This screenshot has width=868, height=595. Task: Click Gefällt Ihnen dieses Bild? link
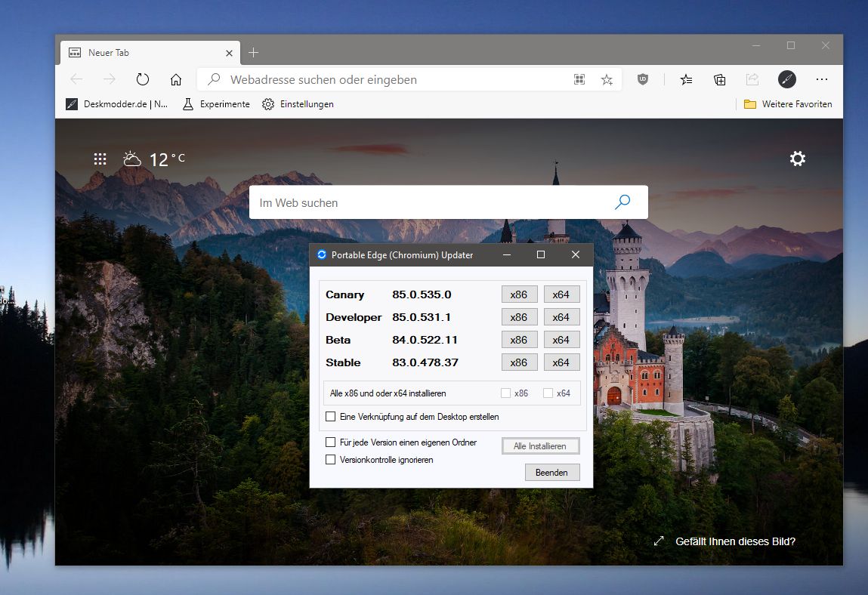[735, 541]
